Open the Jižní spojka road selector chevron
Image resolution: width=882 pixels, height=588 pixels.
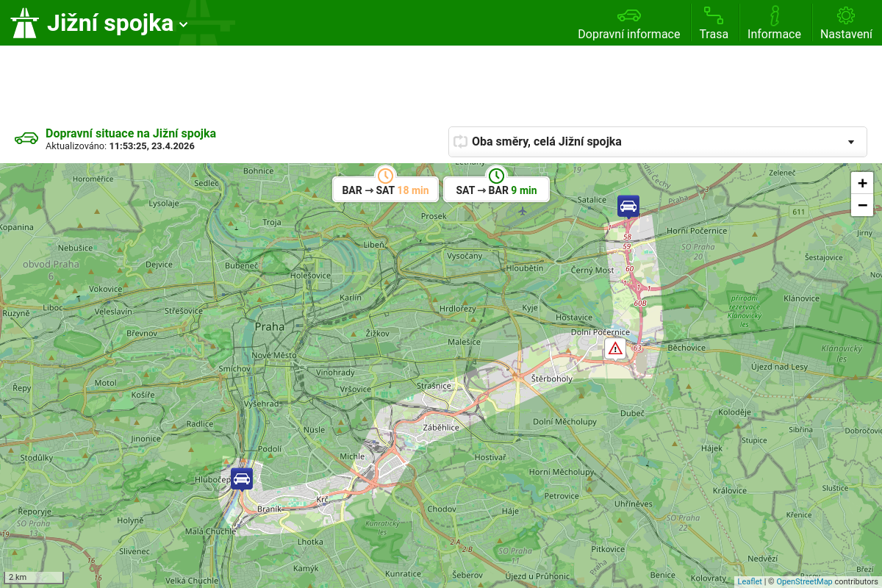coord(183,25)
